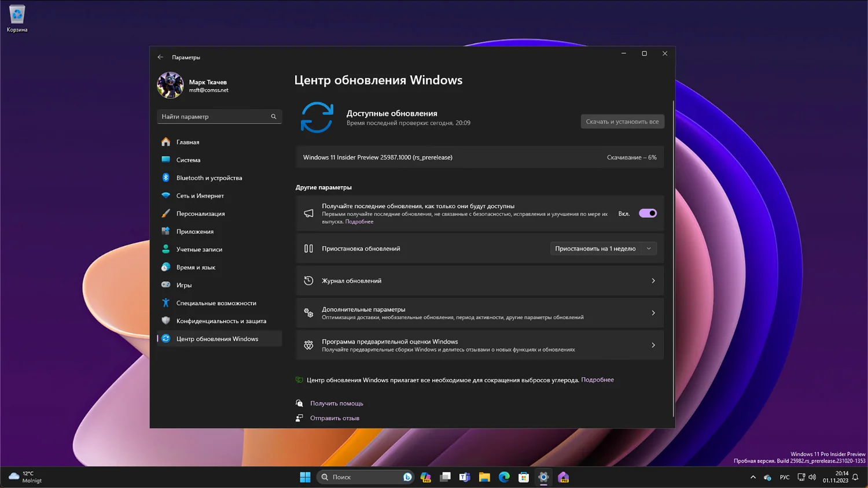The height and width of the screenshot is (488, 868).
Task: Open Учетные записи settings section
Action: (x=219, y=249)
